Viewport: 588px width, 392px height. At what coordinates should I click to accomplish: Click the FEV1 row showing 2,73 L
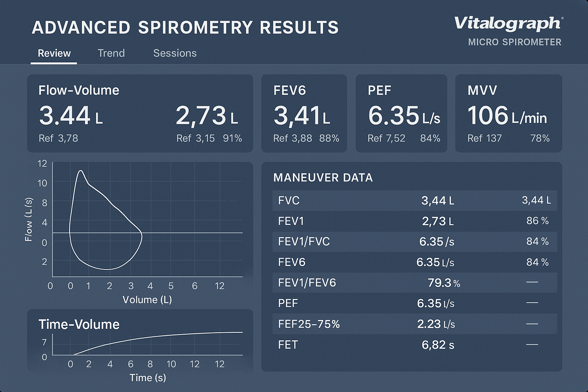[x=415, y=221]
